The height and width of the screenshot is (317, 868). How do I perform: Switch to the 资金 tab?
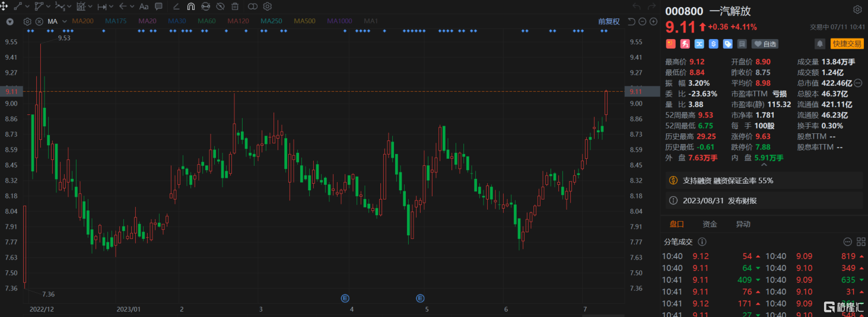point(710,224)
